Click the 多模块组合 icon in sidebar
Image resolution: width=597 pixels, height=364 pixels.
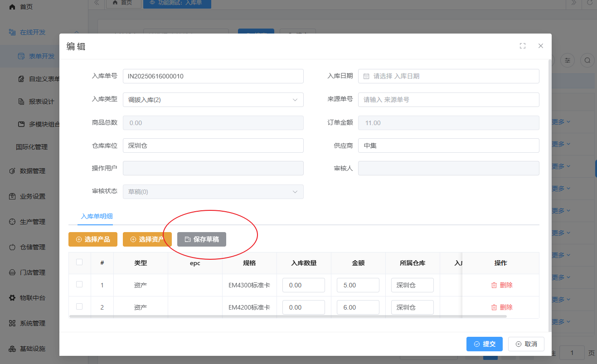21,124
